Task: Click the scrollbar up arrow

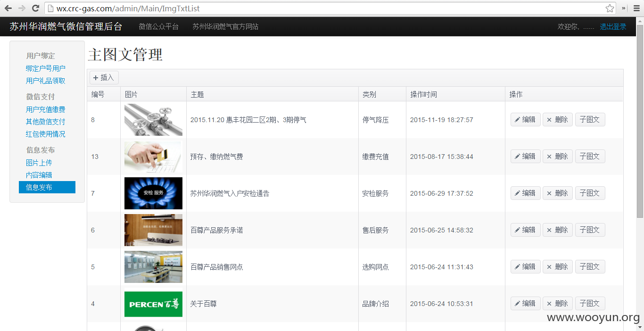Action: point(640,20)
